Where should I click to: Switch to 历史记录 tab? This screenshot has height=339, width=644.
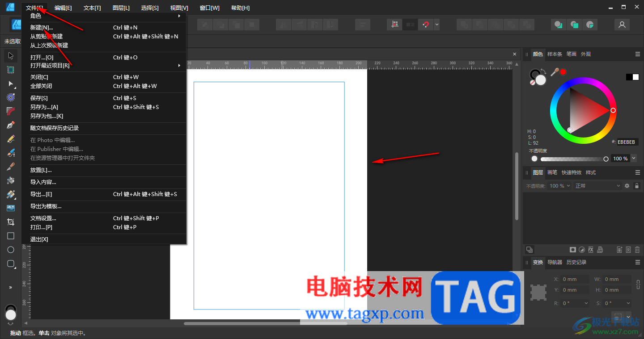pos(576,262)
